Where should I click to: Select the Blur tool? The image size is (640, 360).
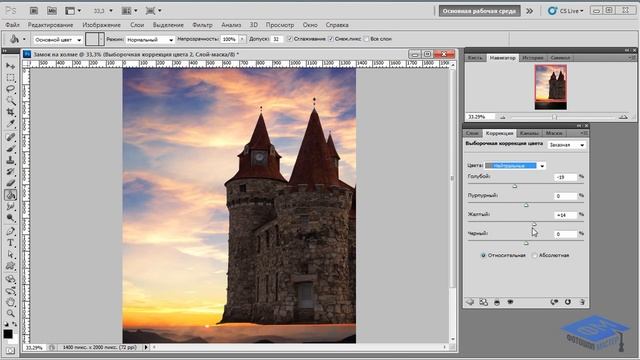click(10, 207)
